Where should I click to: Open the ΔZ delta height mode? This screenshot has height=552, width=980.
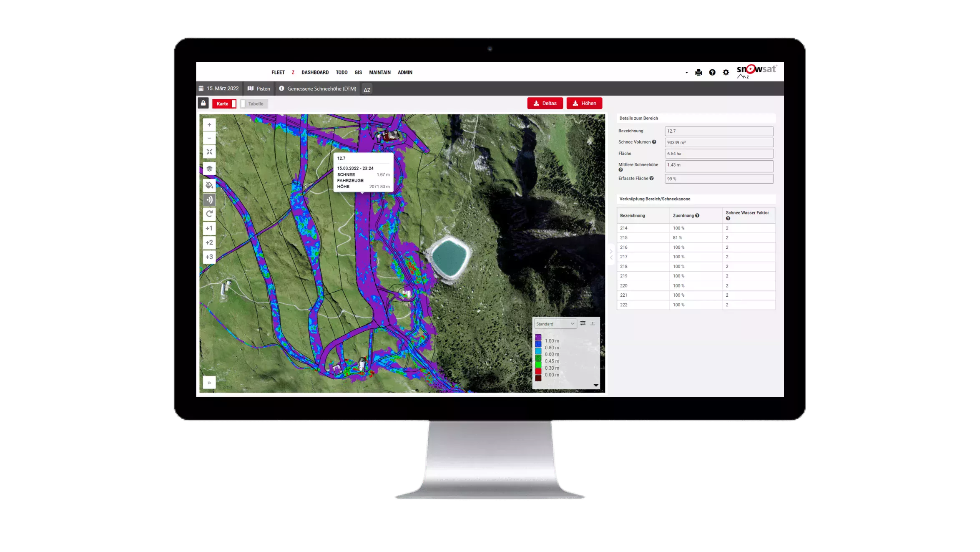point(367,89)
